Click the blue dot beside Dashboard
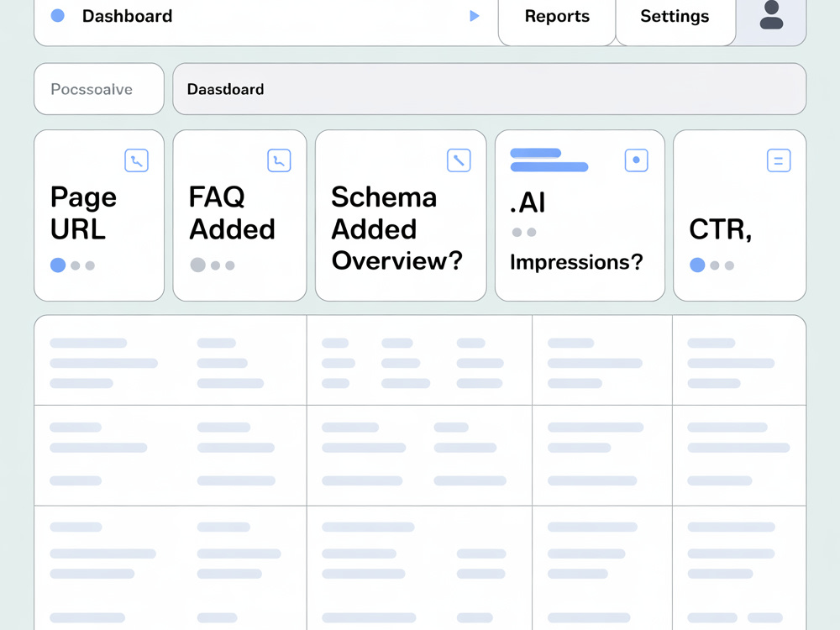840x630 pixels. tap(58, 16)
